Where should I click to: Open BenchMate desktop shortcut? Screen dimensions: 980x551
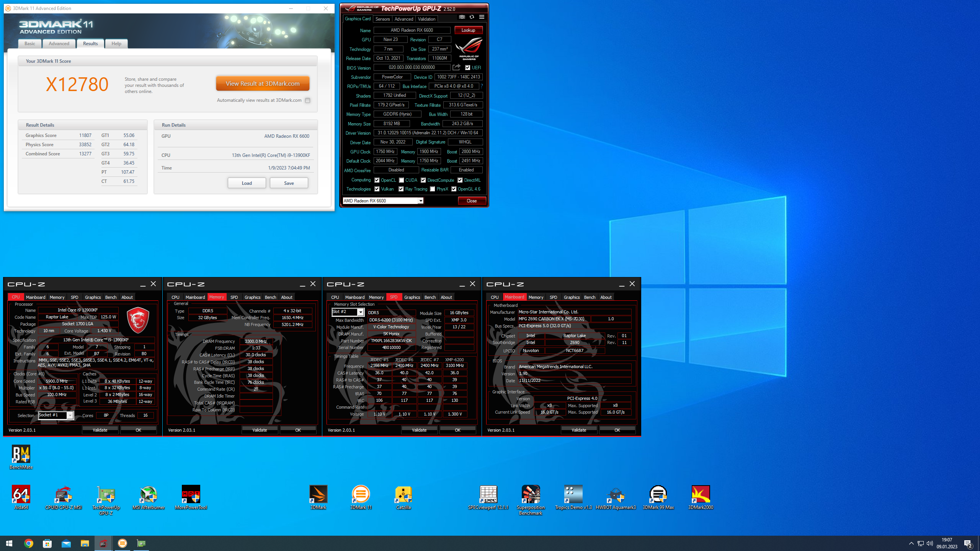(21, 457)
